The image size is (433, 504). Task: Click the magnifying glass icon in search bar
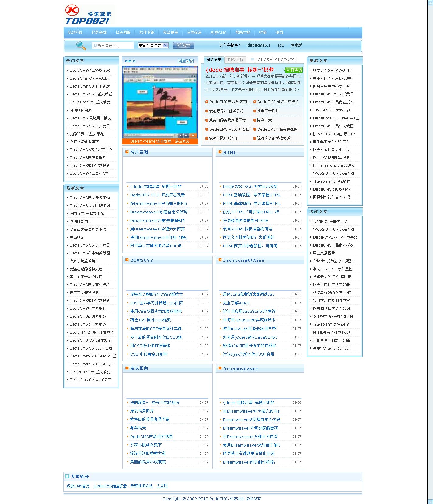point(81,46)
